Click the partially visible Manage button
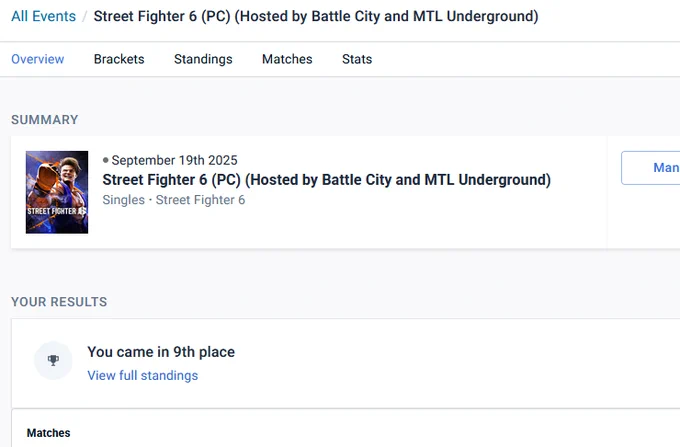This screenshot has width=680, height=447. coord(651,168)
